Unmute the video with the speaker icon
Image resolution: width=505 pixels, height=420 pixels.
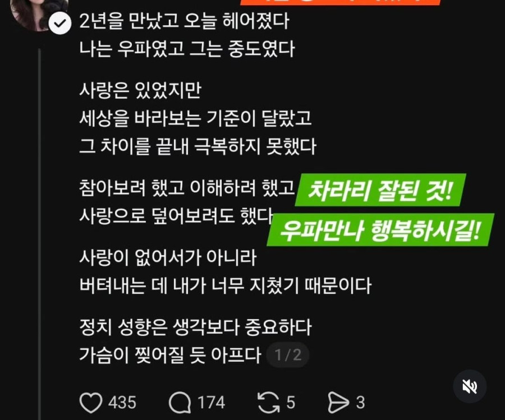[470, 386]
